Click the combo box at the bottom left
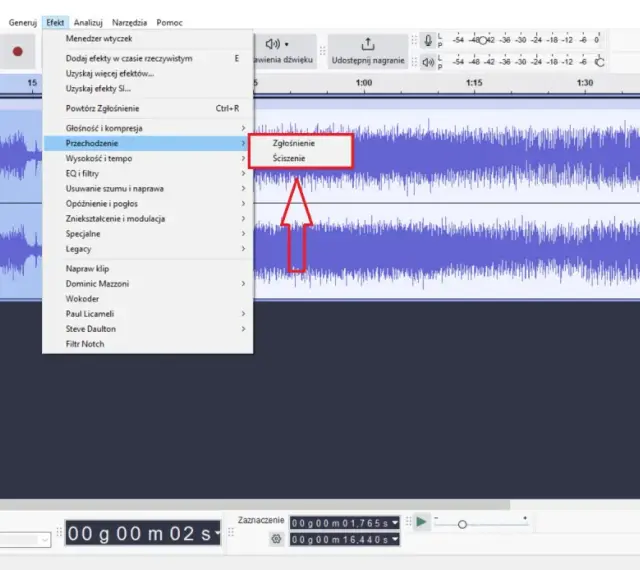This screenshot has width=640, height=570. click(x=25, y=540)
